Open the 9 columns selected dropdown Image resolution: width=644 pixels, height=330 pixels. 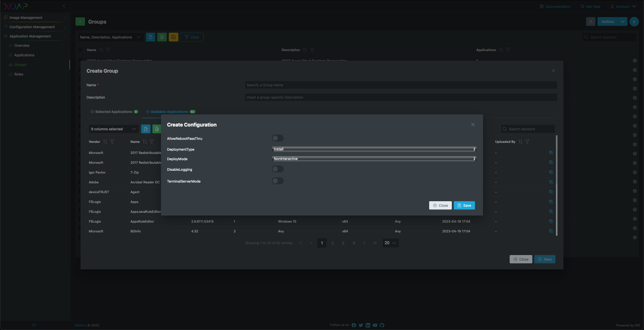(114, 129)
